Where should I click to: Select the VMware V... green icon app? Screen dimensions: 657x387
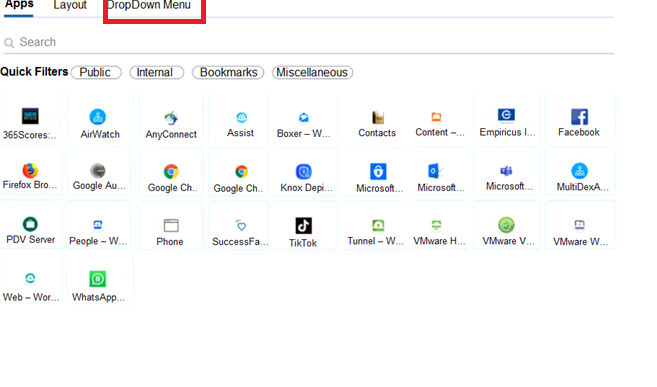tap(507, 225)
